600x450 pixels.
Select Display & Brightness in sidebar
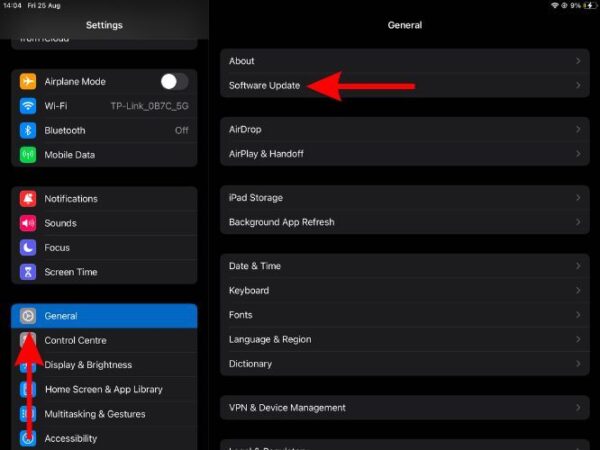pos(88,365)
